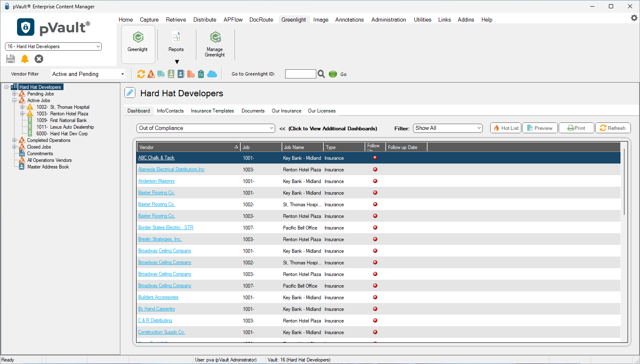Click the blue contact book toolbar icon

pos(181,74)
